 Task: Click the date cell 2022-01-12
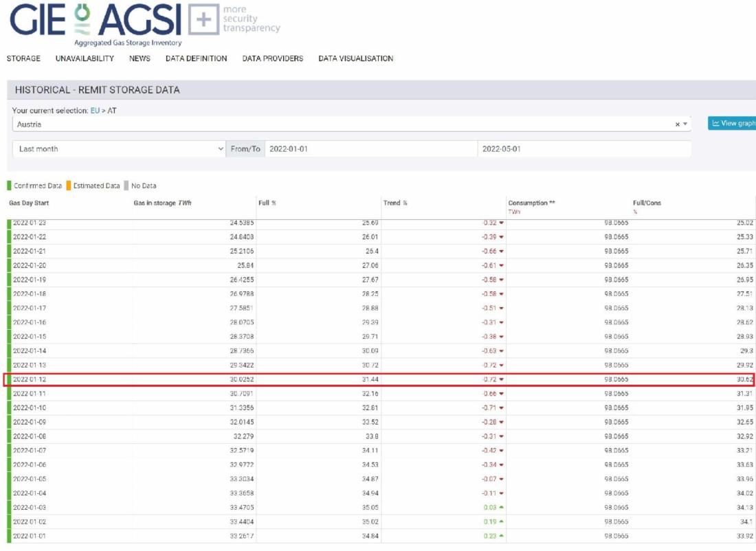pyautogui.click(x=30, y=379)
